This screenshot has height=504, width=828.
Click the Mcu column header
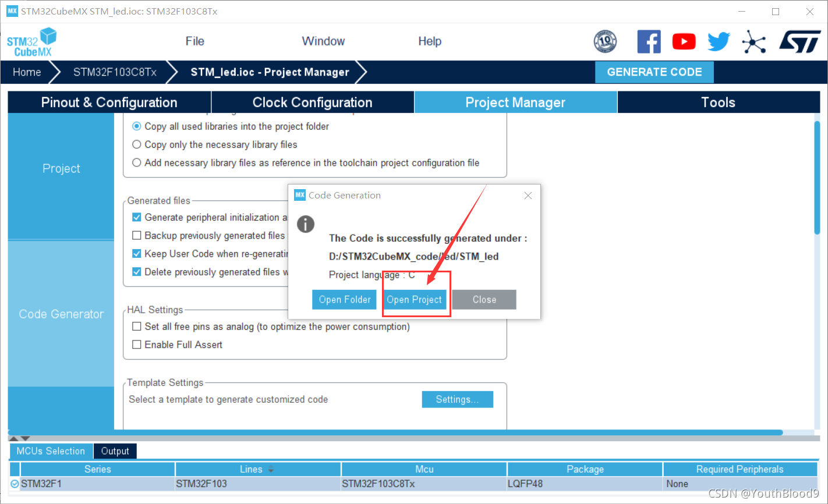pyautogui.click(x=424, y=469)
